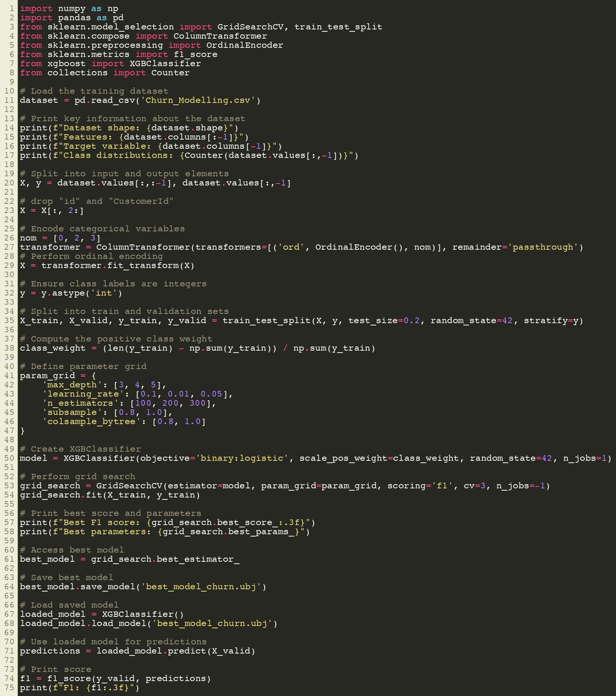
Task: Click 'transformer.fit_transform(X)' on line 29
Action: 118,266
